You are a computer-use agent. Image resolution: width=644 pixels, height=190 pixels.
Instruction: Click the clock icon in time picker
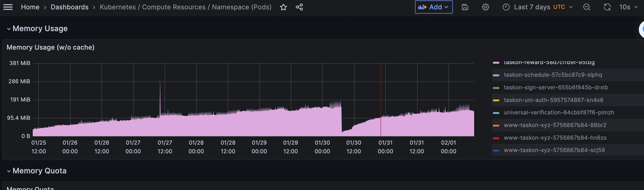pos(506,7)
